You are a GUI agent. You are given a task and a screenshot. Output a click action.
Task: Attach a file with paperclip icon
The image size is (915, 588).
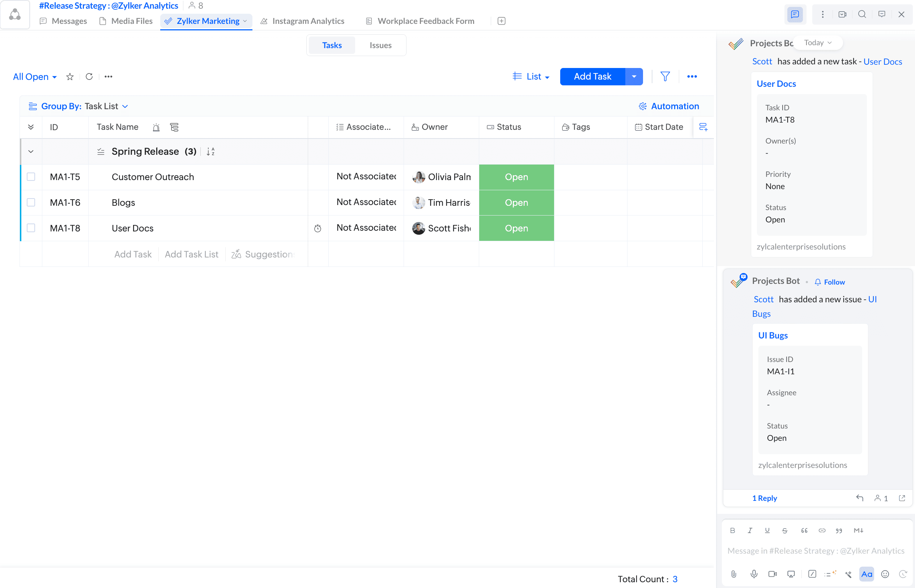(x=733, y=574)
